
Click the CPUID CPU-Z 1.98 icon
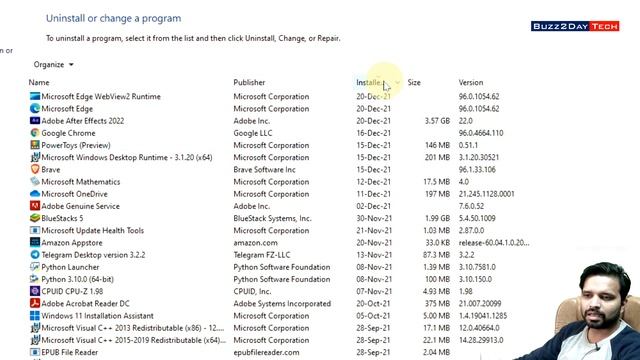coord(35,291)
